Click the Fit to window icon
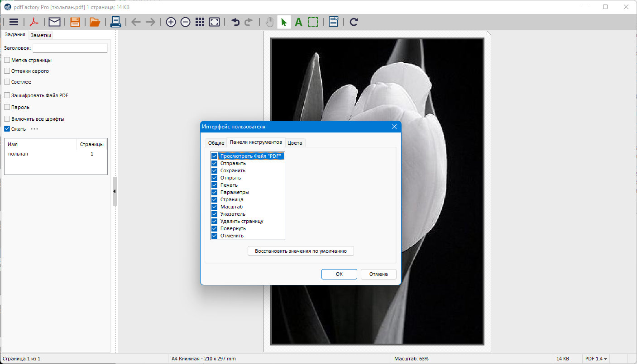The width and height of the screenshot is (637, 364). tap(214, 22)
